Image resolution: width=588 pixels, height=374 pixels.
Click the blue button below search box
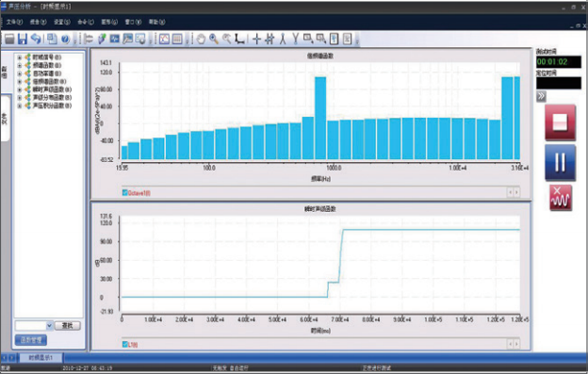coord(31,340)
